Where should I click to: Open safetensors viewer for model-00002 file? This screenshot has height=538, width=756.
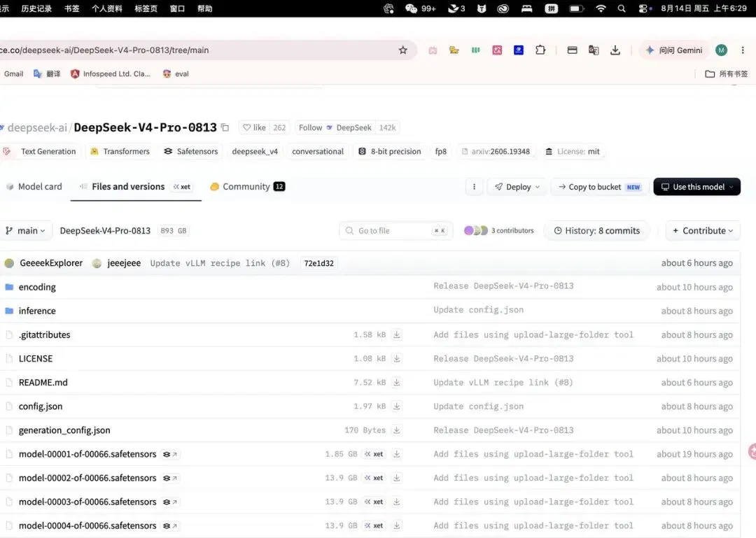[169, 478]
